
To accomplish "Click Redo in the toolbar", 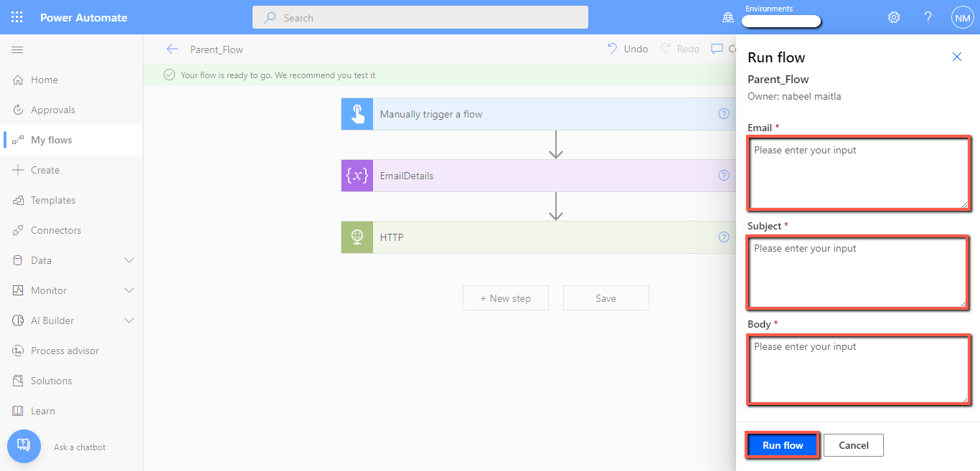I will click(x=680, y=49).
